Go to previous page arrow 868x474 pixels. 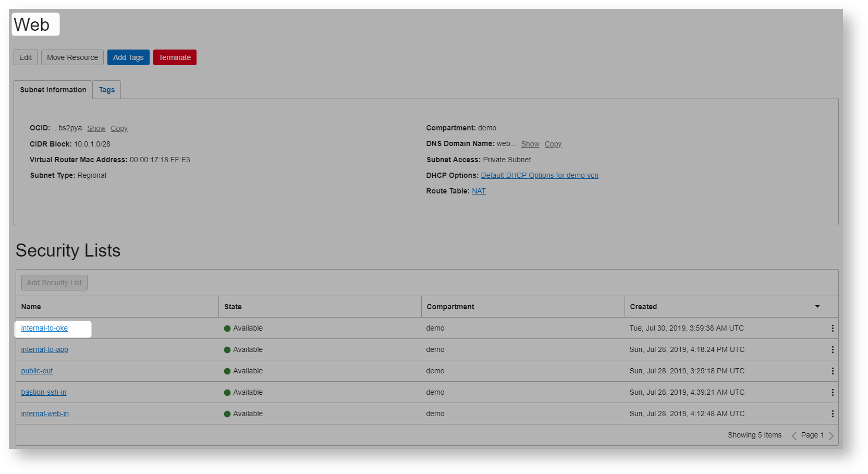pos(794,435)
